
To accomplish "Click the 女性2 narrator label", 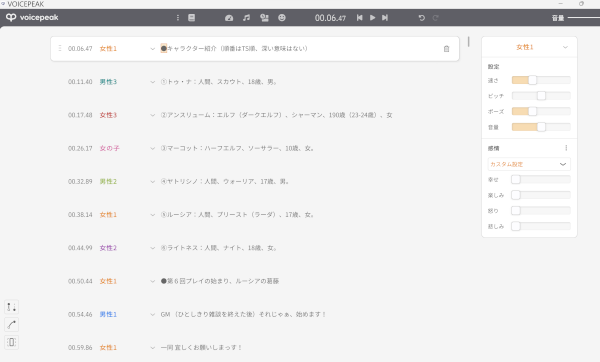I will click(x=108, y=248).
